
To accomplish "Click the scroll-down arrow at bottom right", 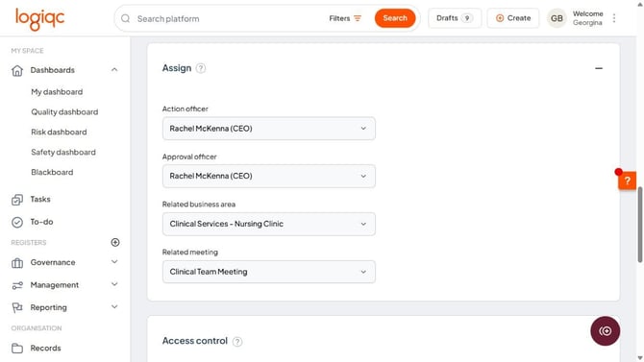I will pos(640,358).
